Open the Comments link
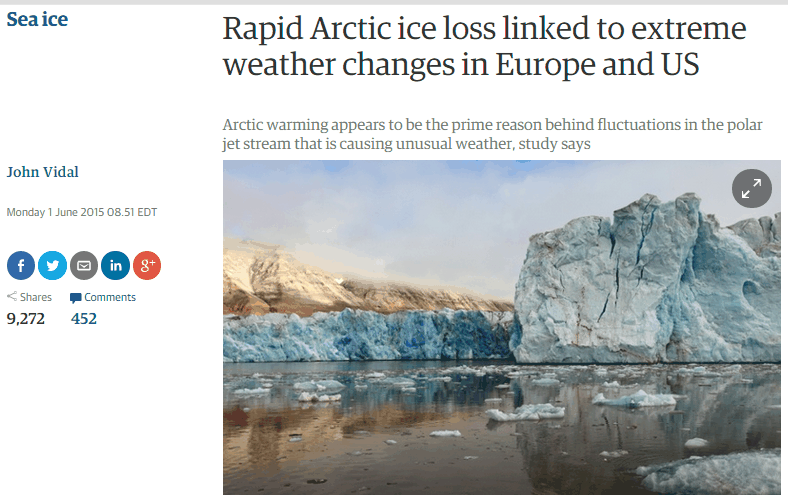This screenshot has width=788, height=502. click(x=110, y=297)
